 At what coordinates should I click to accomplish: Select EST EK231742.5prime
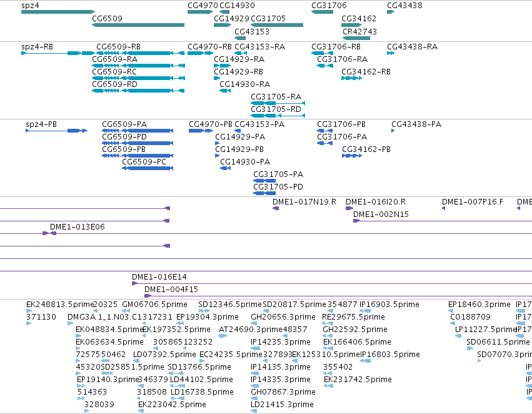[328, 386]
